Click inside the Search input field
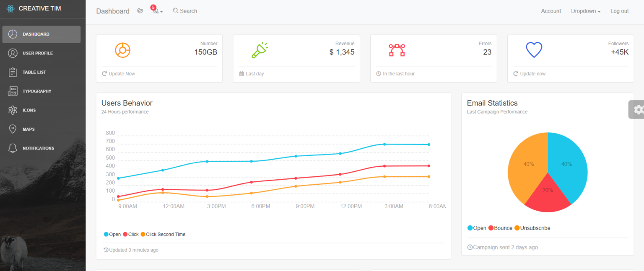Viewport: 644px width, 271px height. 189,10
